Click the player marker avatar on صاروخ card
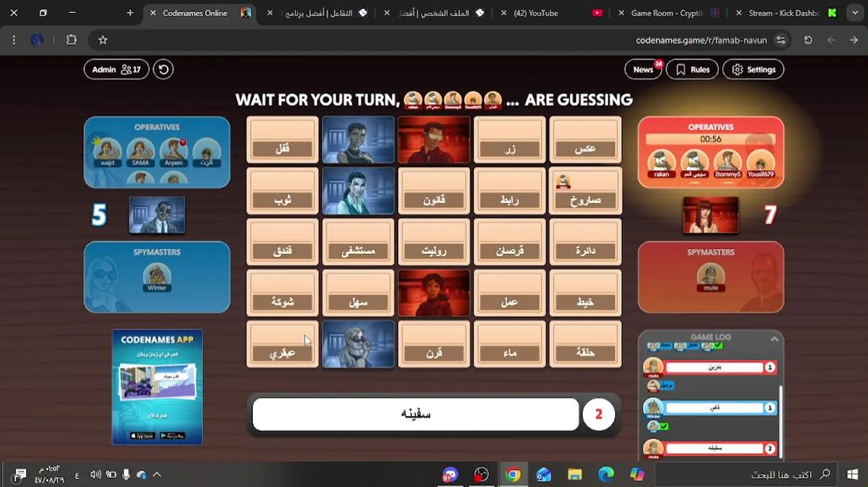The height and width of the screenshot is (487, 868). click(x=562, y=181)
